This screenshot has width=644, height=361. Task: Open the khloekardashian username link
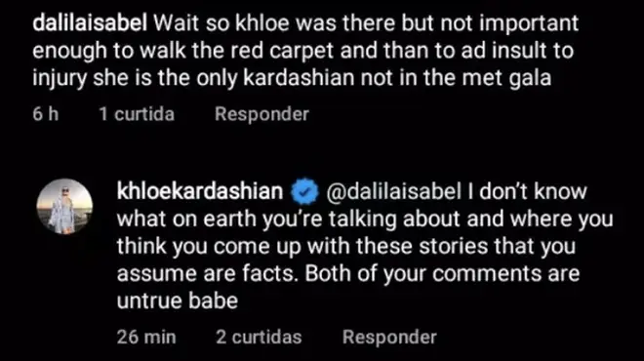click(x=200, y=191)
